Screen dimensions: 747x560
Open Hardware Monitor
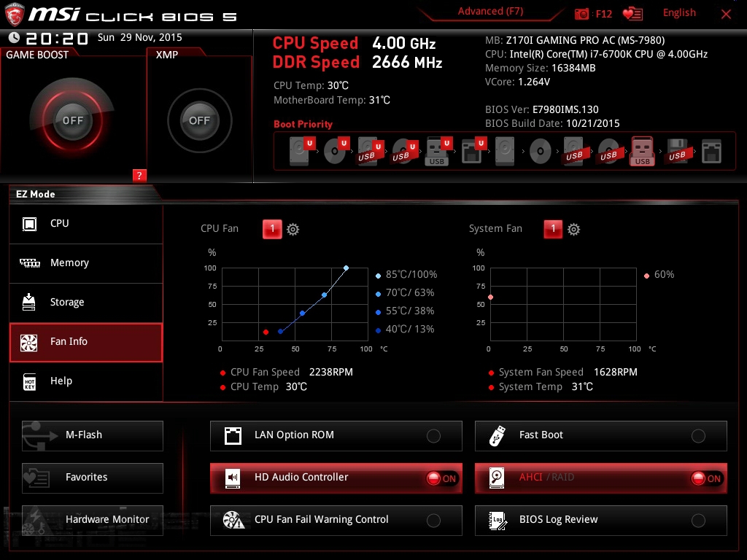(93, 520)
